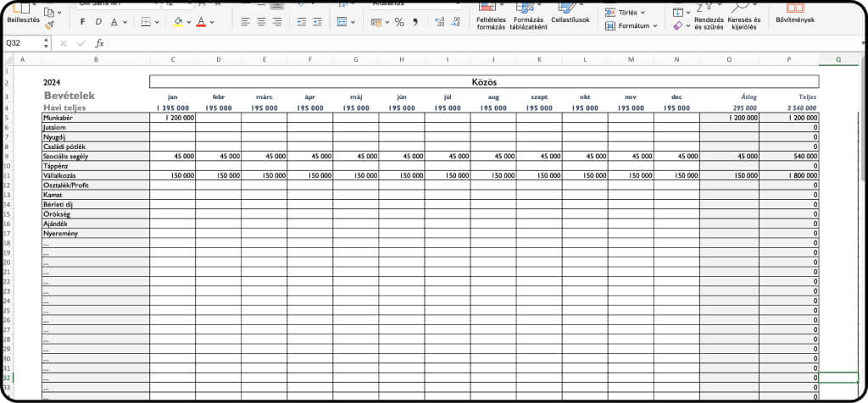Apply percent style to cell

(399, 22)
